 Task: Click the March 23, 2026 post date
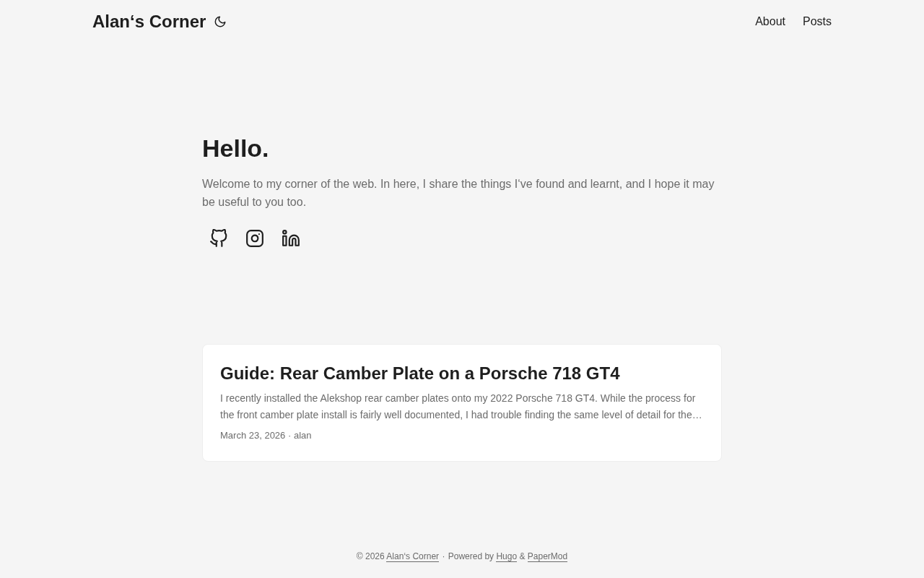pos(253,436)
